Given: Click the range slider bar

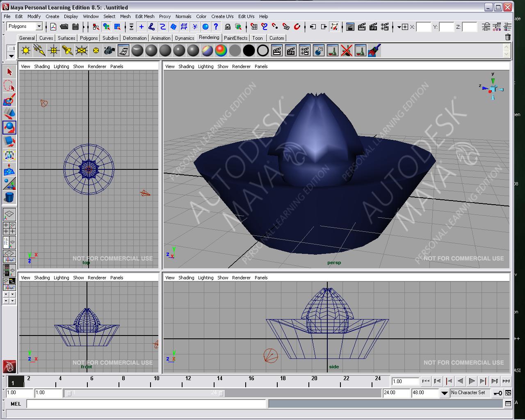Looking at the screenshot, I should click(x=145, y=393).
